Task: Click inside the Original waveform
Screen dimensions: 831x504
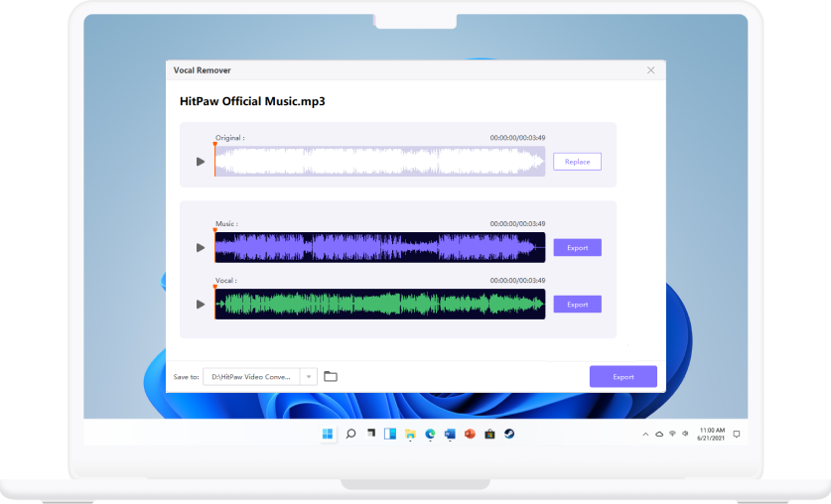Action: point(379,162)
